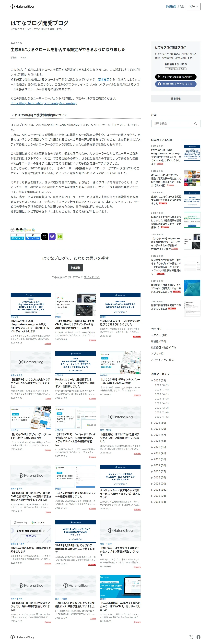
Task: Open the 2025年2月の新機能・機能改善 article title
Action: click(31, 550)
